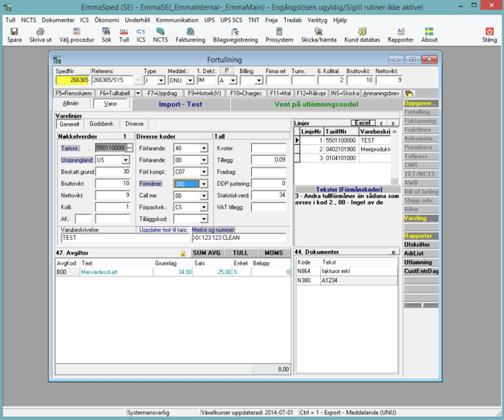Viewport: 504px width, 420px height.
Task: Click the yellow icon after Anmaningsbrev
Action: click(x=409, y=94)
